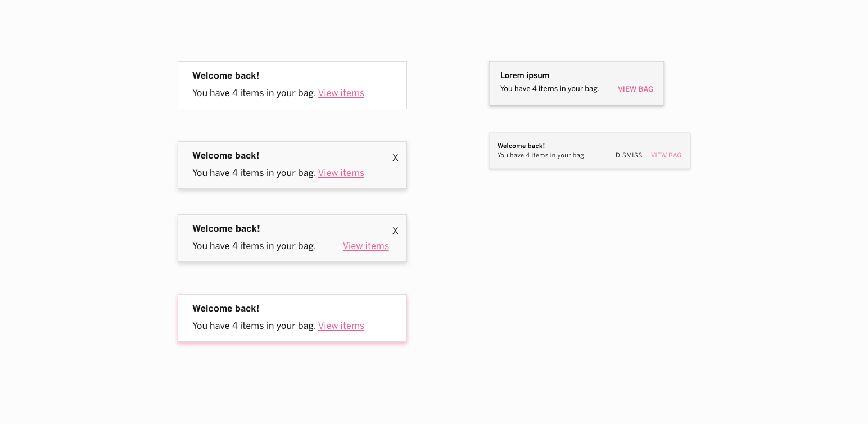This screenshot has height=424, width=868.
Task: Click Welcome back heading in the DISMISS card
Action: pyautogui.click(x=521, y=146)
